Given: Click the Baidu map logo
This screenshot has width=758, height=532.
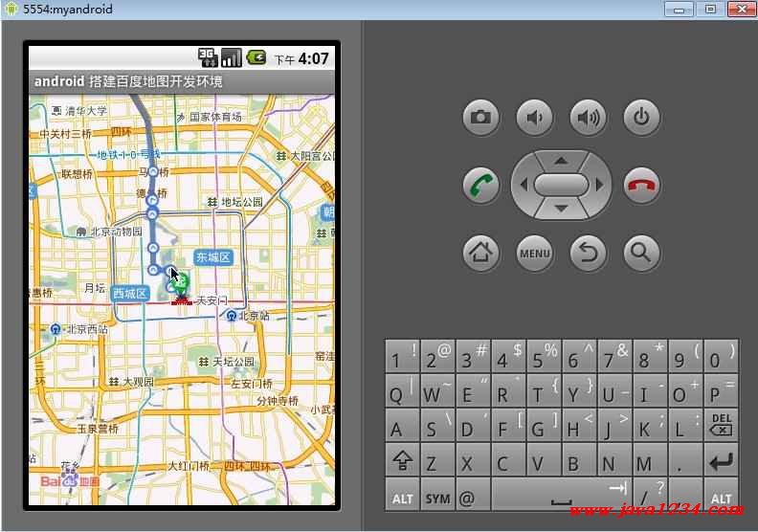Looking at the screenshot, I should [x=70, y=480].
